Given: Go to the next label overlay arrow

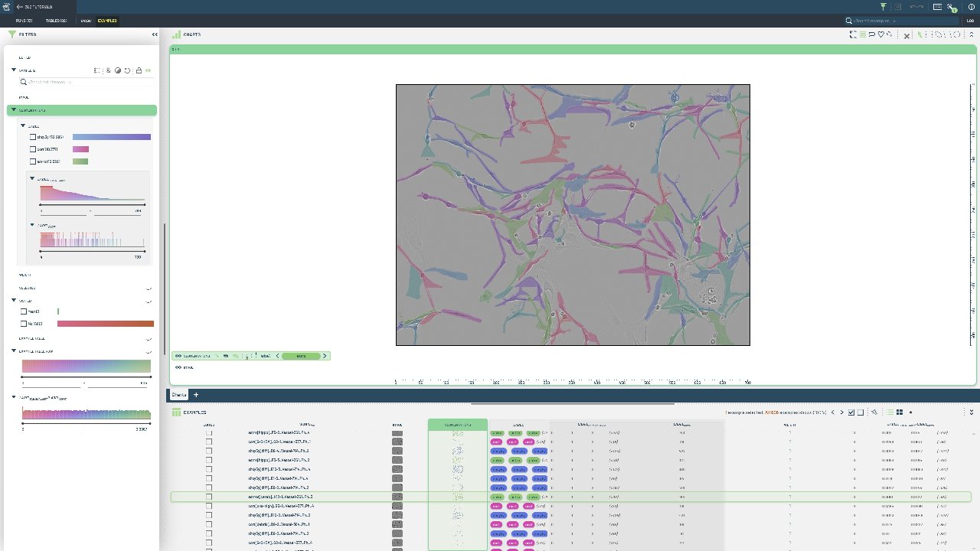Looking at the screenshot, I should click(325, 356).
